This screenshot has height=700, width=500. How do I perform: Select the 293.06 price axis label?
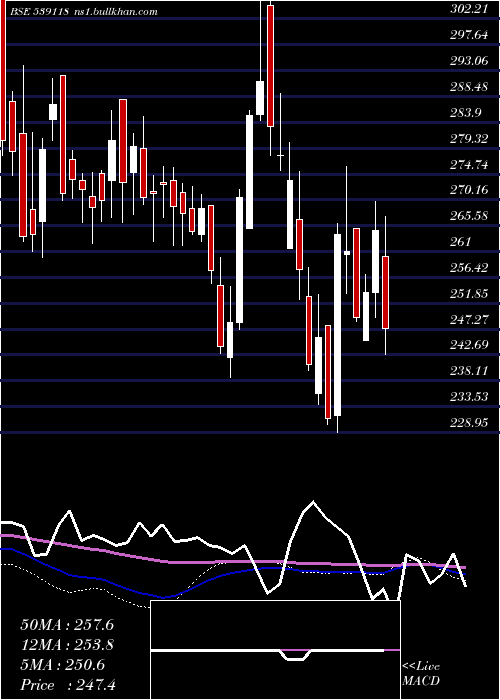[468, 60]
